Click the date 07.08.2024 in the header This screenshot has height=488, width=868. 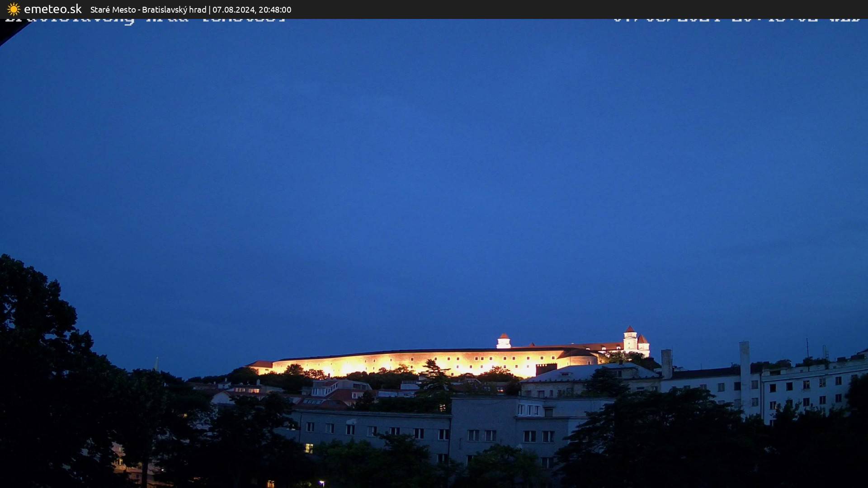232,9
